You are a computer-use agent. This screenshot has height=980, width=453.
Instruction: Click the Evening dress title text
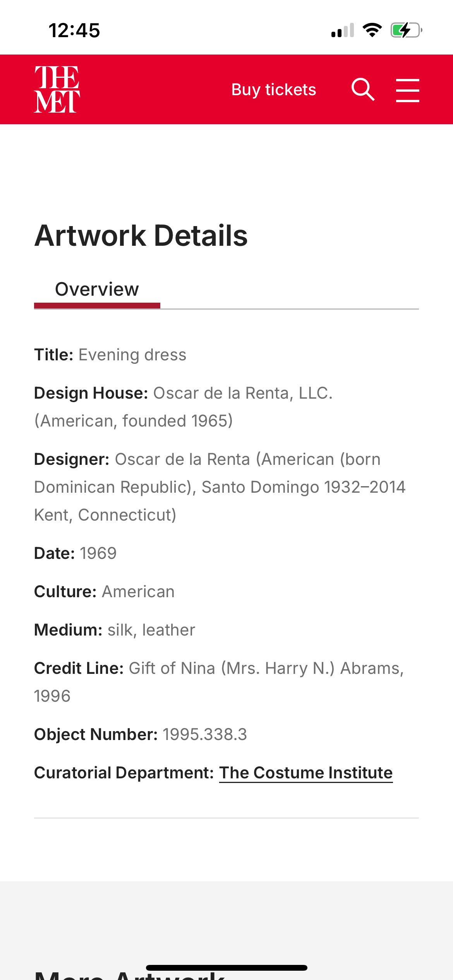click(132, 355)
